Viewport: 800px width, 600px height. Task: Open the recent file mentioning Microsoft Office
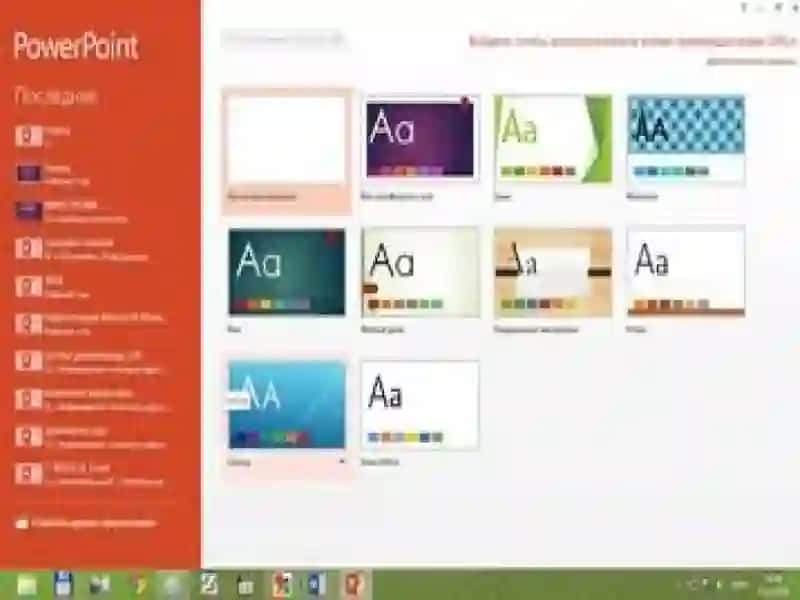click(x=92, y=324)
